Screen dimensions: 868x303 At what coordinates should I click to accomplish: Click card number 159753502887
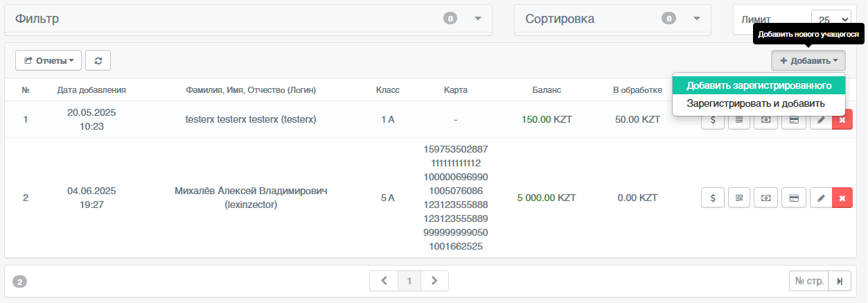(456, 149)
